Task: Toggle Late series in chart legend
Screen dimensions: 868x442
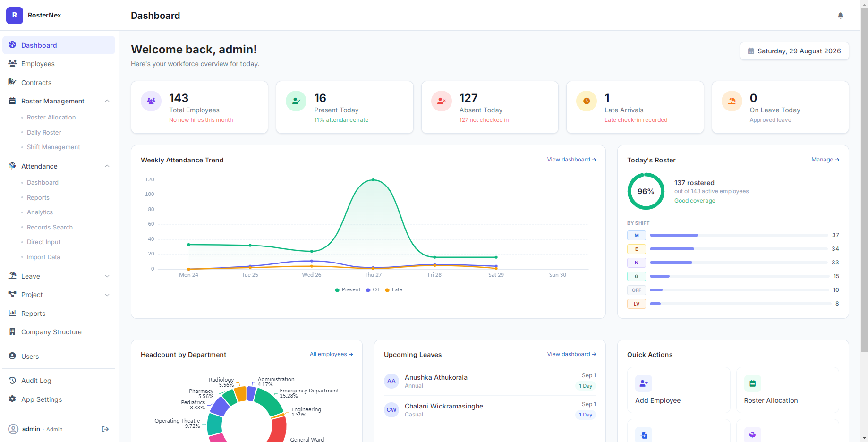Action: click(394, 289)
